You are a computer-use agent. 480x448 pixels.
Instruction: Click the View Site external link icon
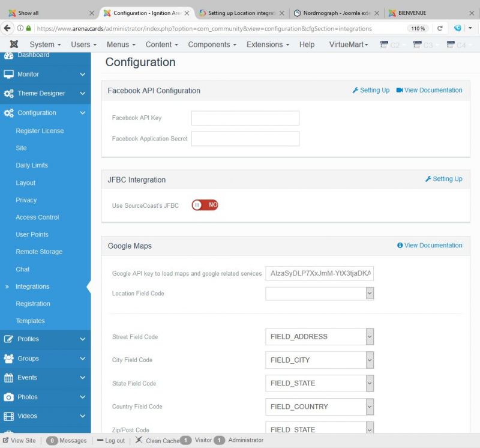(5, 440)
